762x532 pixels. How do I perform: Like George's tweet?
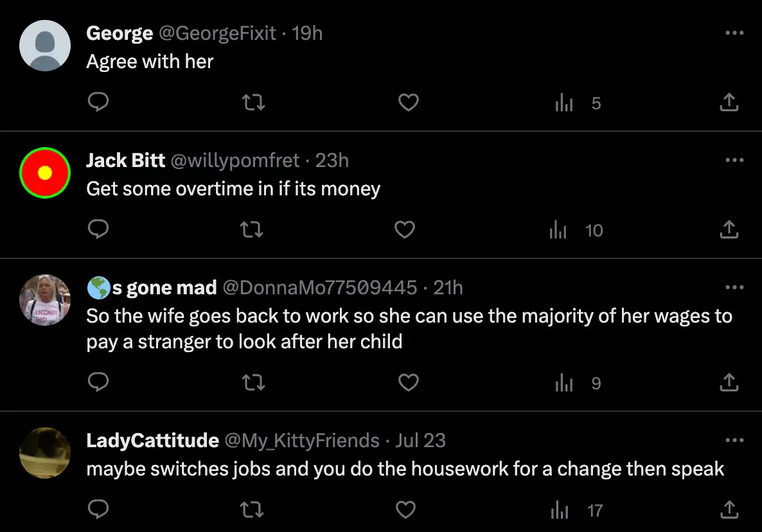coord(409,103)
